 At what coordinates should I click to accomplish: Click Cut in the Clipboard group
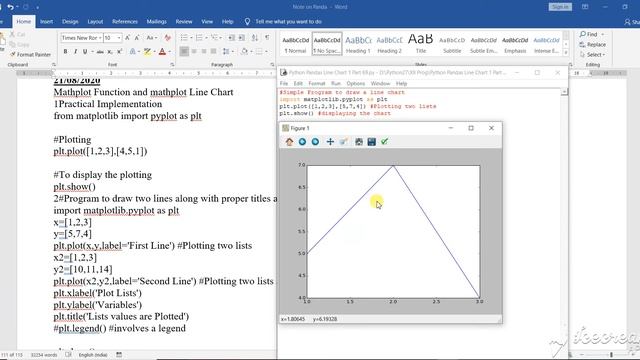click(x=18, y=35)
